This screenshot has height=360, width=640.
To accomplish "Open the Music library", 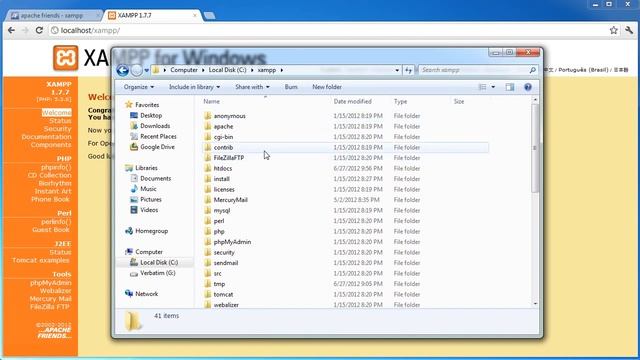I will click(148, 189).
